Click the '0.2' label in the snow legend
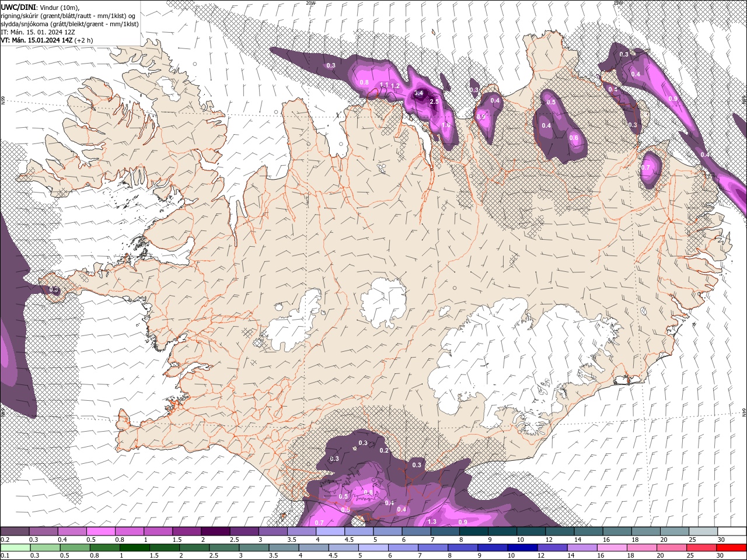The width and height of the screenshot is (747, 560). pos(5,540)
